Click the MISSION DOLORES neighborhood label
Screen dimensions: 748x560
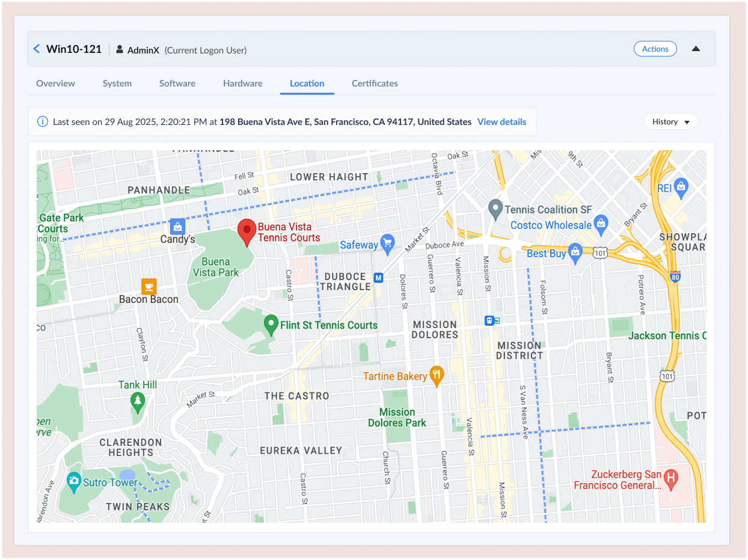pyautogui.click(x=435, y=329)
